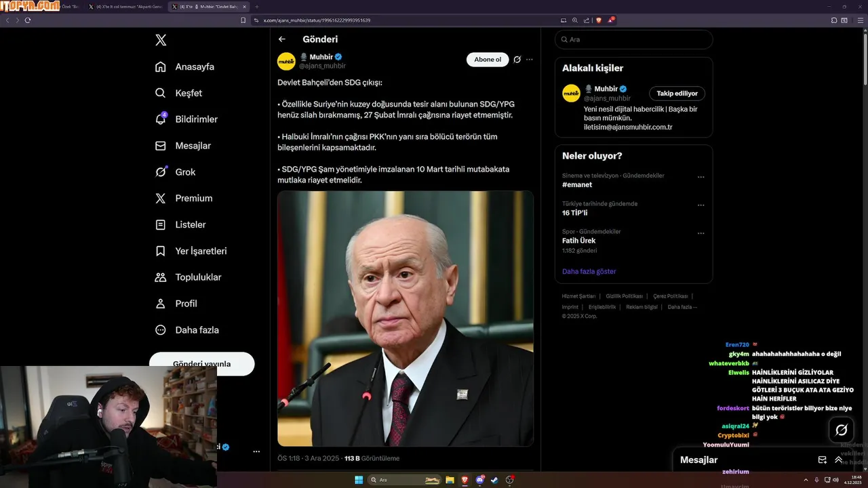Image resolution: width=868 pixels, height=488 pixels.
Task: Open Anasayfa home from the sidebar
Action: (x=185, y=66)
